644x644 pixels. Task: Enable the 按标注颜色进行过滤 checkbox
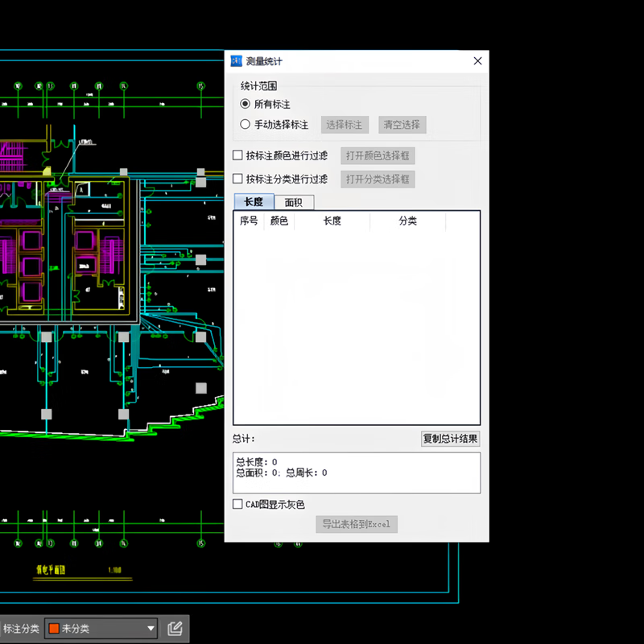(237, 155)
